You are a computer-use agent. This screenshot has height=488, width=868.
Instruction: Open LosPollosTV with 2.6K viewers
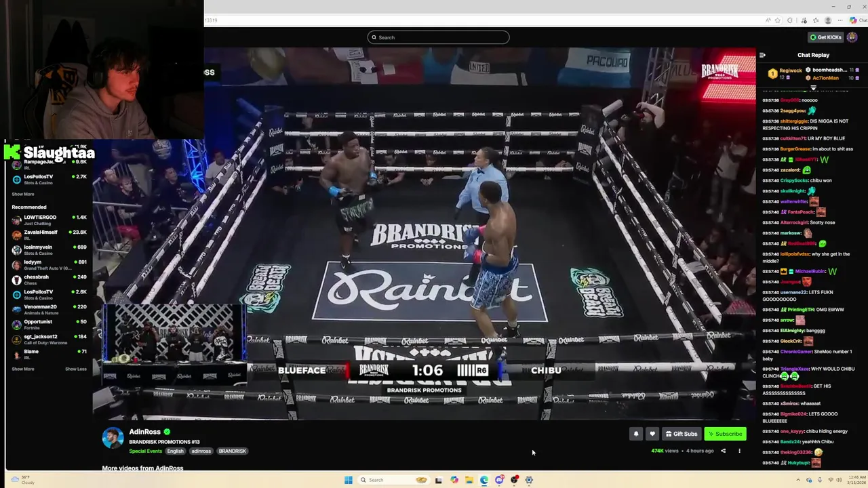[x=50, y=294]
